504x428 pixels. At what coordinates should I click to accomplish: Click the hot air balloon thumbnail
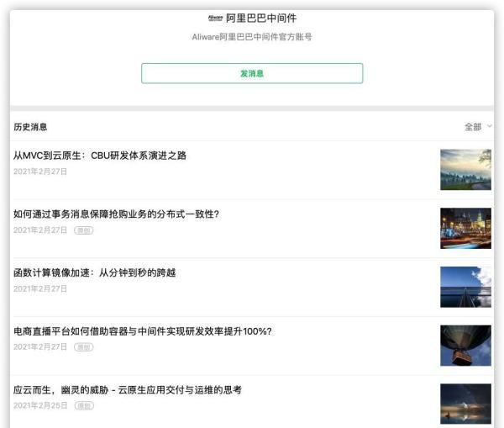(x=465, y=346)
